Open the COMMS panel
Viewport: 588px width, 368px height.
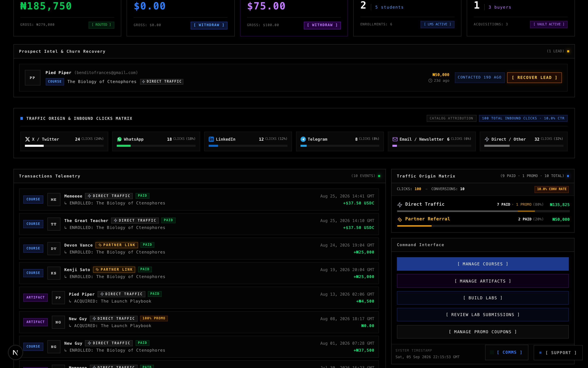pyautogui.click(x=507, y=352)
